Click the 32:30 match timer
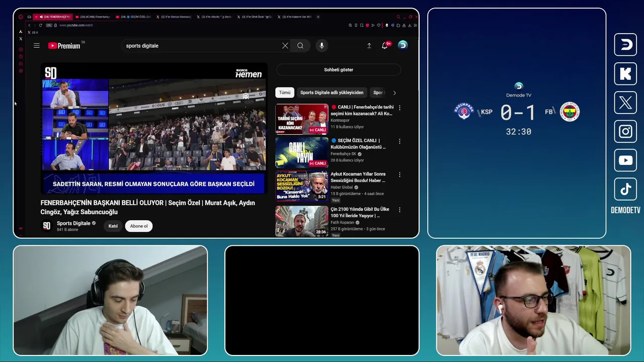644x362 pixels. tap(518, 132)
